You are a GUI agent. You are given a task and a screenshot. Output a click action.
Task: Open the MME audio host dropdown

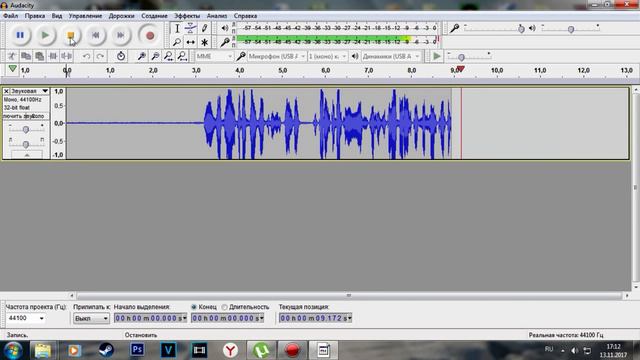click(214, 56)
